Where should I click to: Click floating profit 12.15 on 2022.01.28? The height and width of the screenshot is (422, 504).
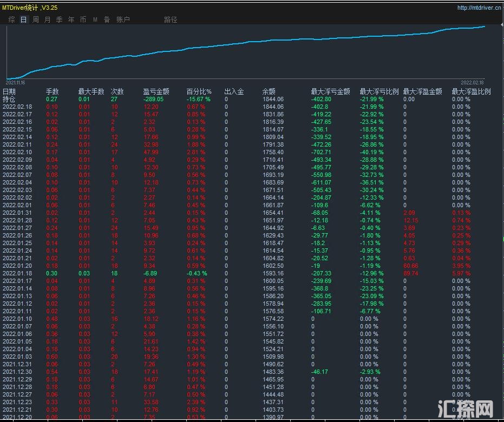point(411,220)
